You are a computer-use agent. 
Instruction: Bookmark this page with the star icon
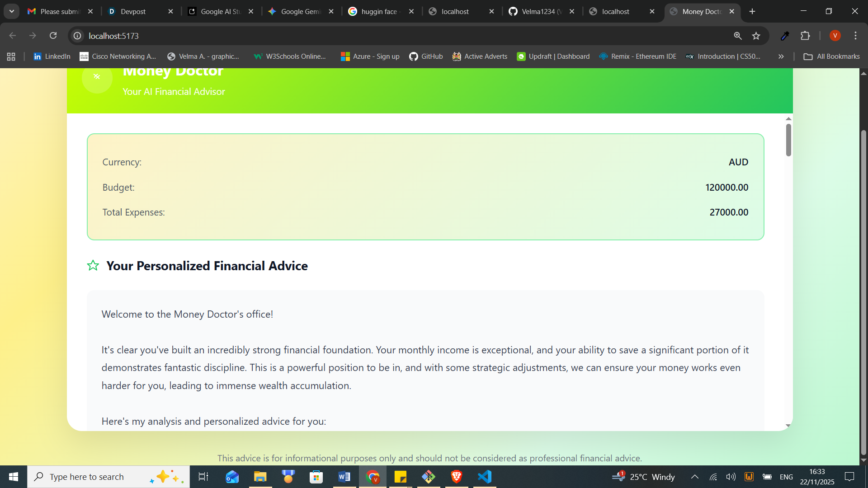coord(756,36)
